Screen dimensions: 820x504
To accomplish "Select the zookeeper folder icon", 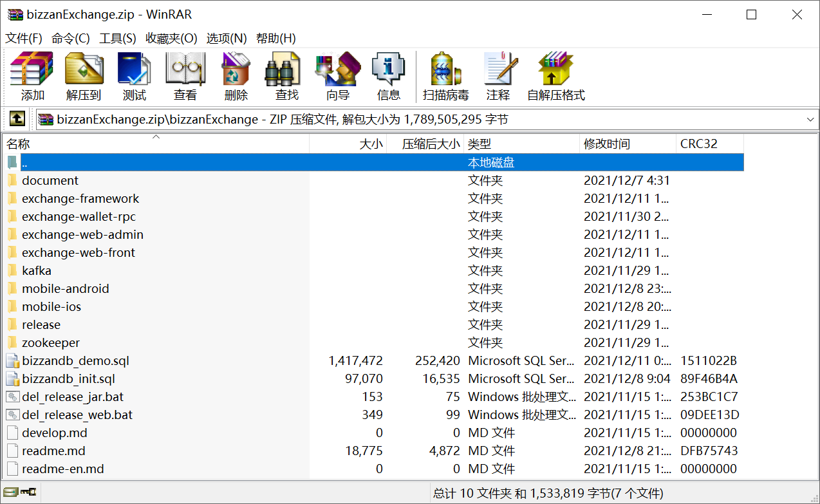I will coord(12,342).
